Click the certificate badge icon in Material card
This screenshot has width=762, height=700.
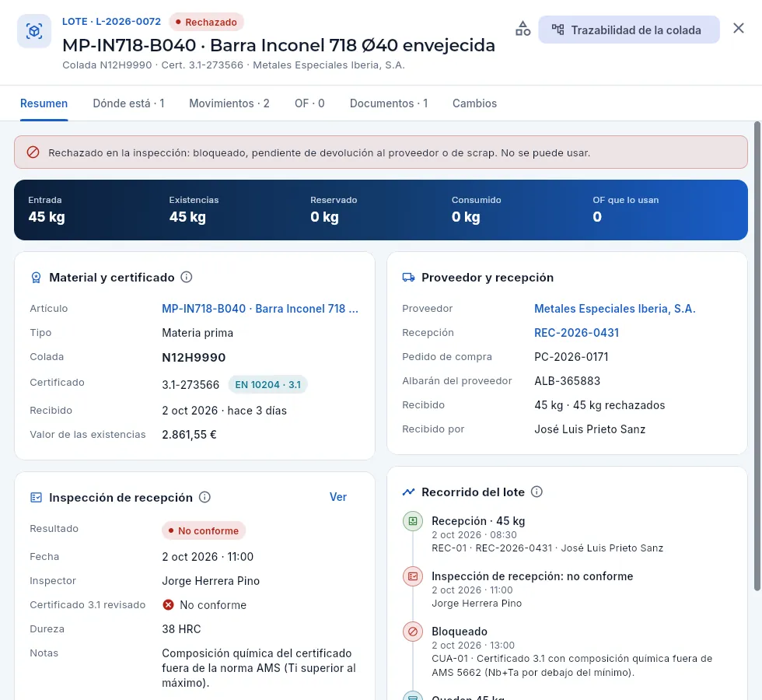pos(36,278)
